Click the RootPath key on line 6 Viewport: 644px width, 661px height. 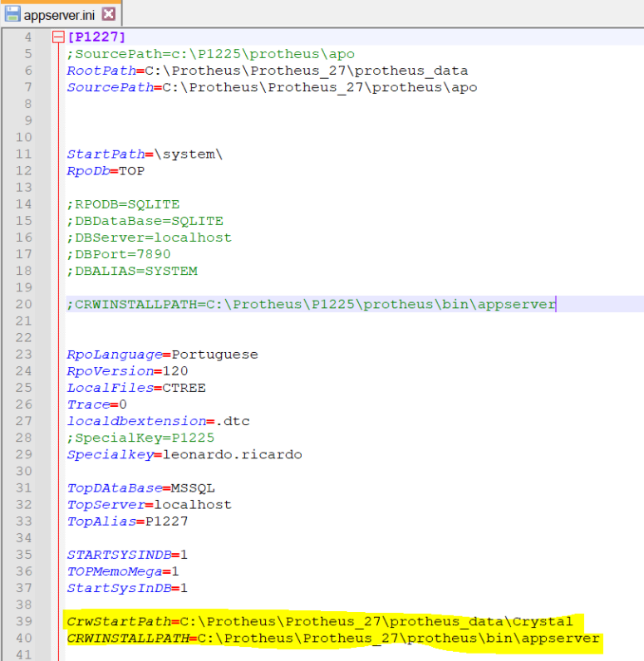point(101,71)
